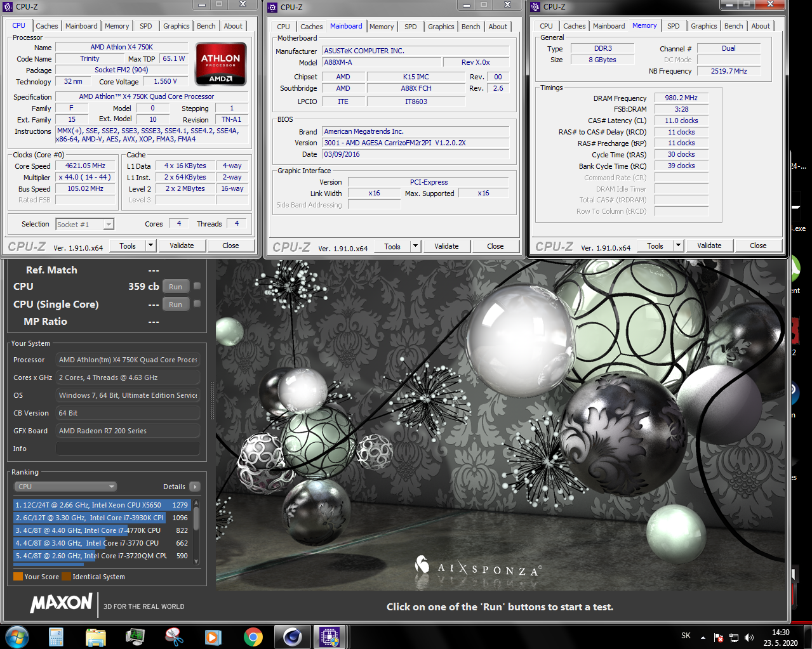
Task: Open Bench tab in CPU-tab CPU-Z window
Action: click(x=206, y=26)
